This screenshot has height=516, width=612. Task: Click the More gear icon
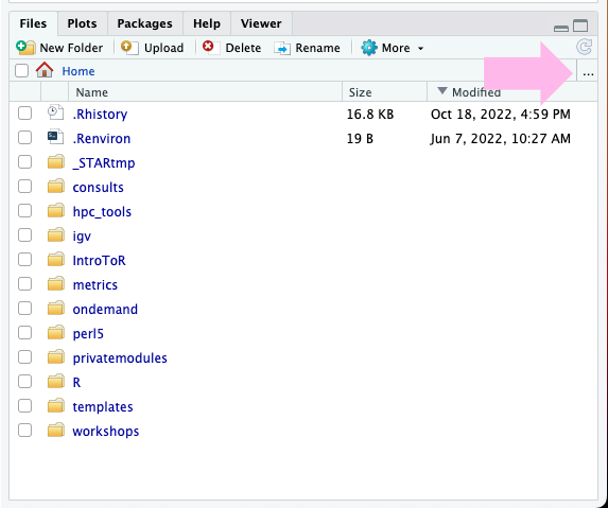(369, 48)
